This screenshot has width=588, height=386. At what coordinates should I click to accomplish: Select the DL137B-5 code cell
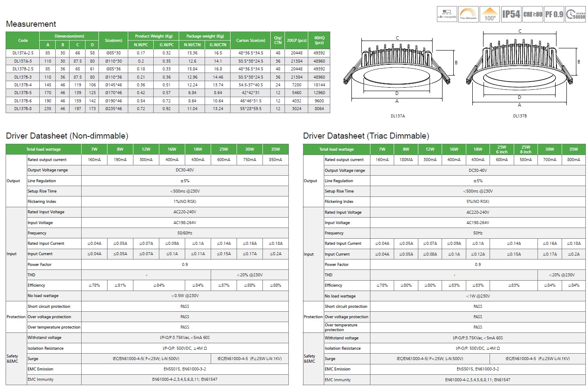22,93
